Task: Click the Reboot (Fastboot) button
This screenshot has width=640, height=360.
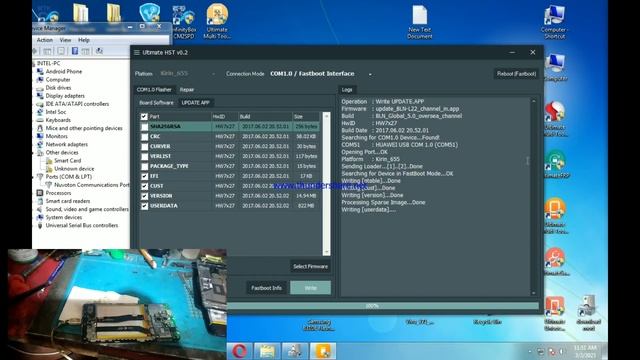Action: [516, 74]
